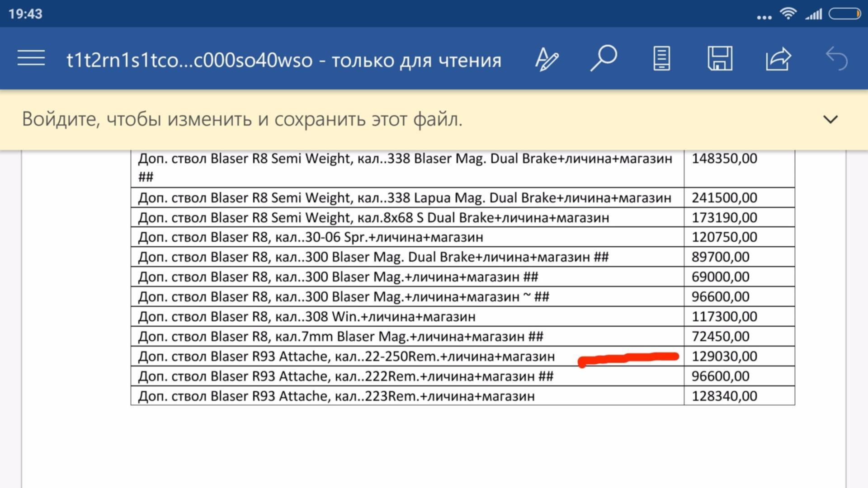Tap the battery indicator in status bar

844,14
